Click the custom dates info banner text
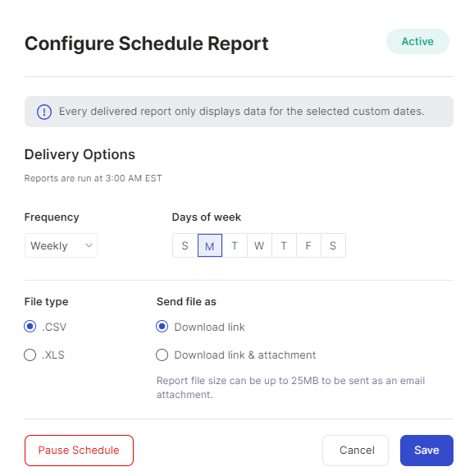 point(241,112)
